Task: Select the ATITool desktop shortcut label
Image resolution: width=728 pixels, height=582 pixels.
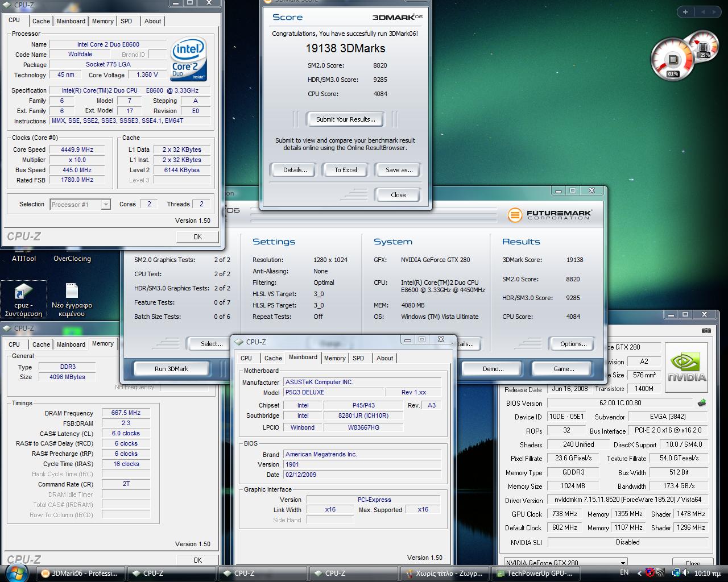Action: pyautogui.click(x=24, y=259)
